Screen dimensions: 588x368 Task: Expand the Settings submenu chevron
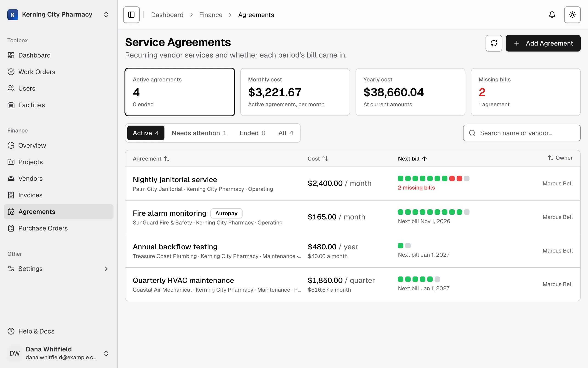click(106, 268)
